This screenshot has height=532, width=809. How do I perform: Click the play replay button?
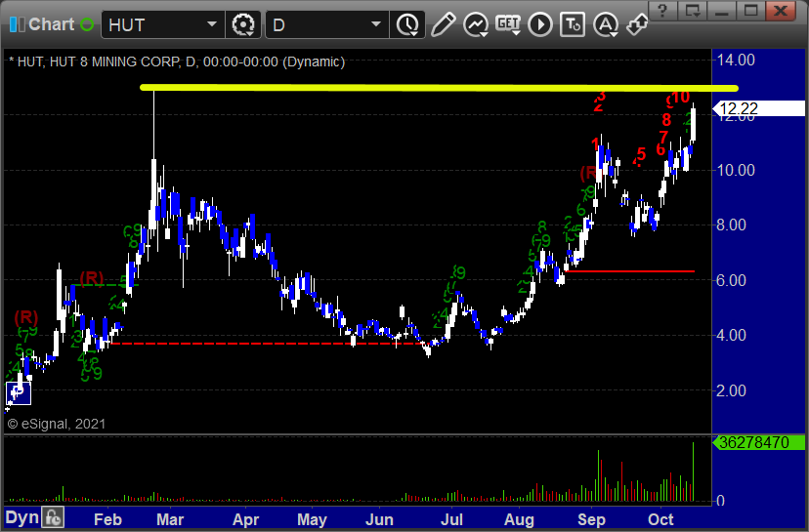(540, 24)
